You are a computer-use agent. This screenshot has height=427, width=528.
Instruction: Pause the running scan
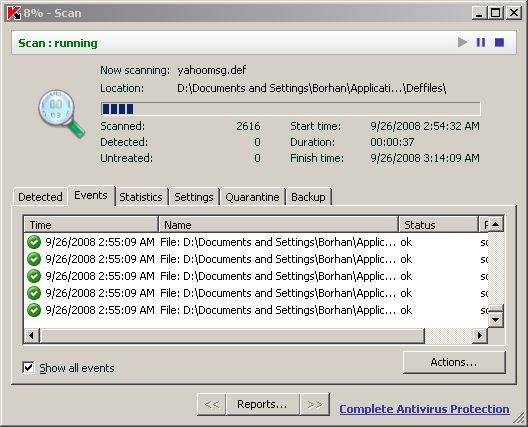481,42
